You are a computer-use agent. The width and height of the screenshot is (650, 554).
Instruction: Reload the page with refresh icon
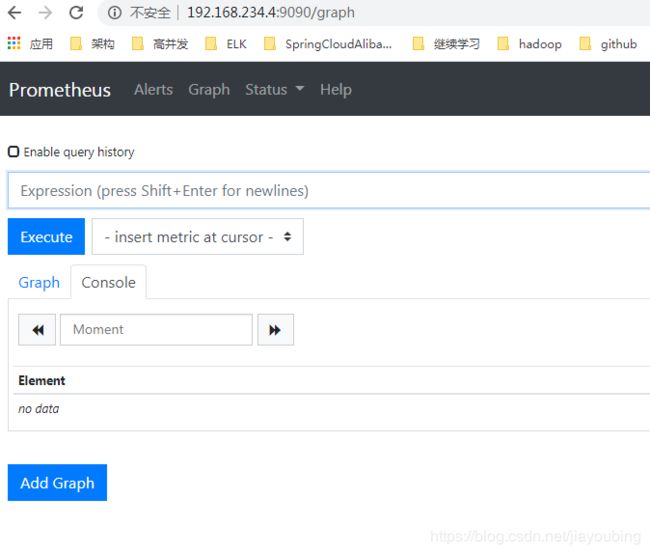pos(76,13)
